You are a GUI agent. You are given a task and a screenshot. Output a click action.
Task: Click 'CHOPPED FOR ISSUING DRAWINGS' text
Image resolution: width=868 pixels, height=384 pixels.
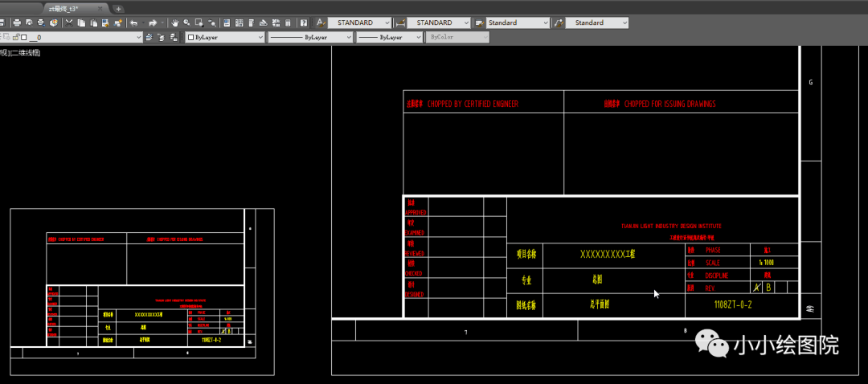click(669, 104)
